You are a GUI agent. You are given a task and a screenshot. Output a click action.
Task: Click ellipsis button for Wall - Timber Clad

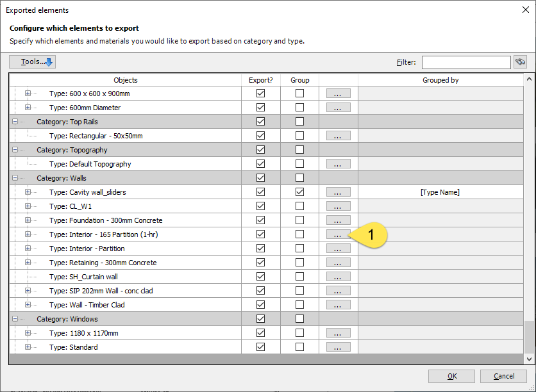pos(338,305)
